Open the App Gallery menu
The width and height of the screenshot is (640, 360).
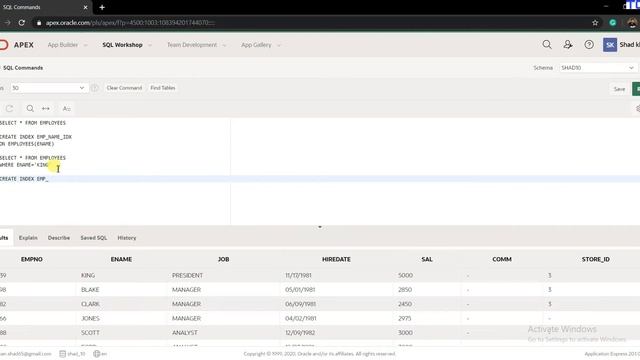pyautogui.click(x=256, y=45)
